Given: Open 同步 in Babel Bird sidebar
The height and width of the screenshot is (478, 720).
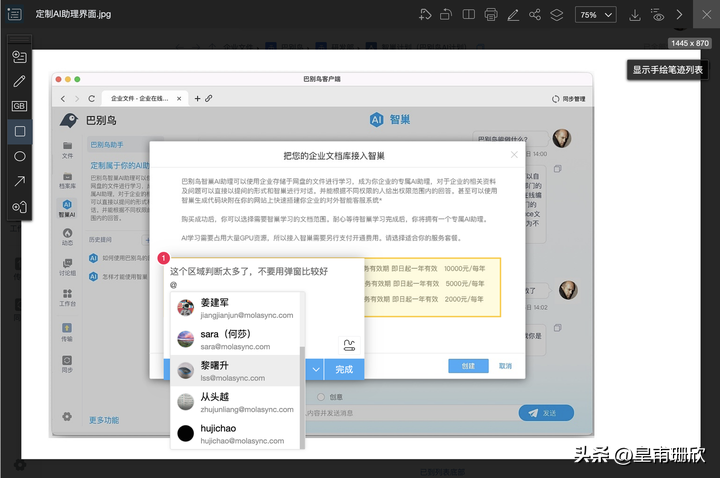Looking at the screenshot, I should [67, 364].
